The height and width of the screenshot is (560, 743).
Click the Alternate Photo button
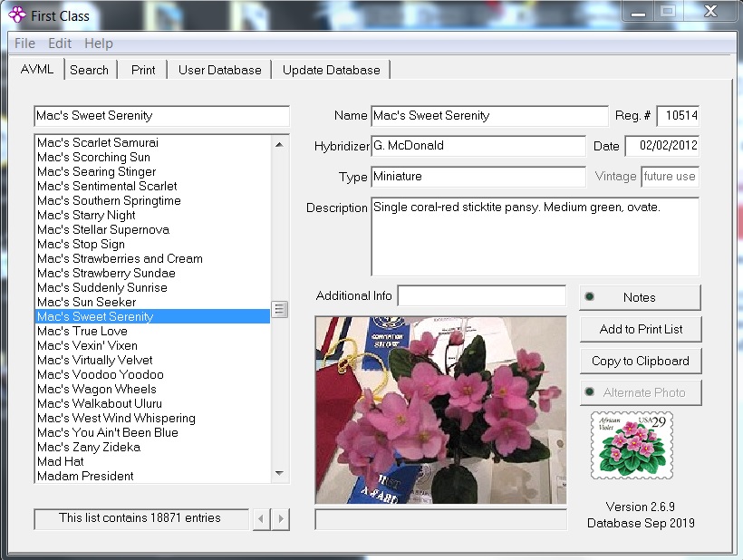pyautogui.click(x=641, y=392)
